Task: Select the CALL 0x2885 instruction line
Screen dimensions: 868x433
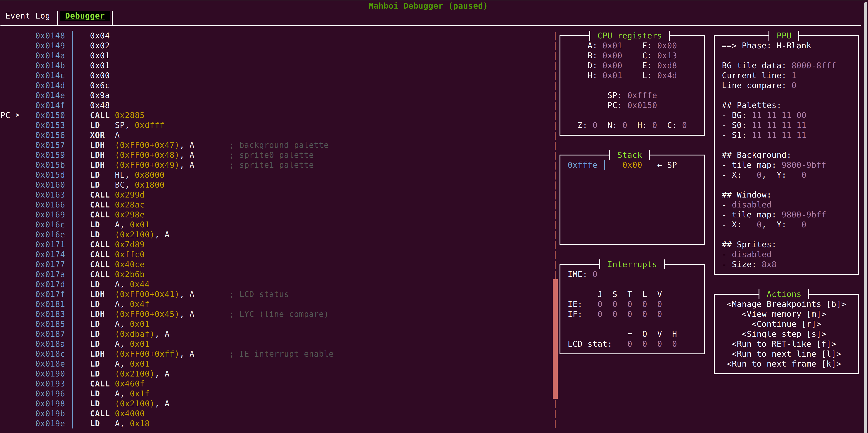Action: (x=117, y=115)
